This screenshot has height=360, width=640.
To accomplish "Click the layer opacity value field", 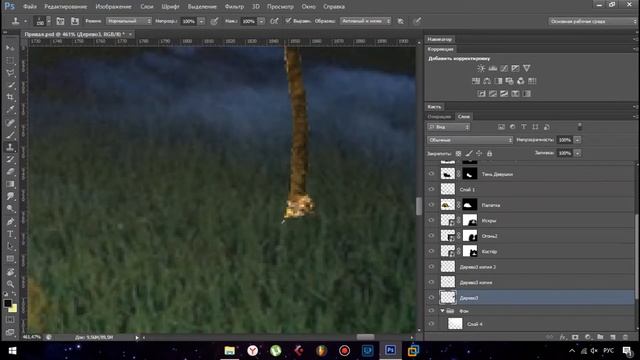I will click(565, 140).
